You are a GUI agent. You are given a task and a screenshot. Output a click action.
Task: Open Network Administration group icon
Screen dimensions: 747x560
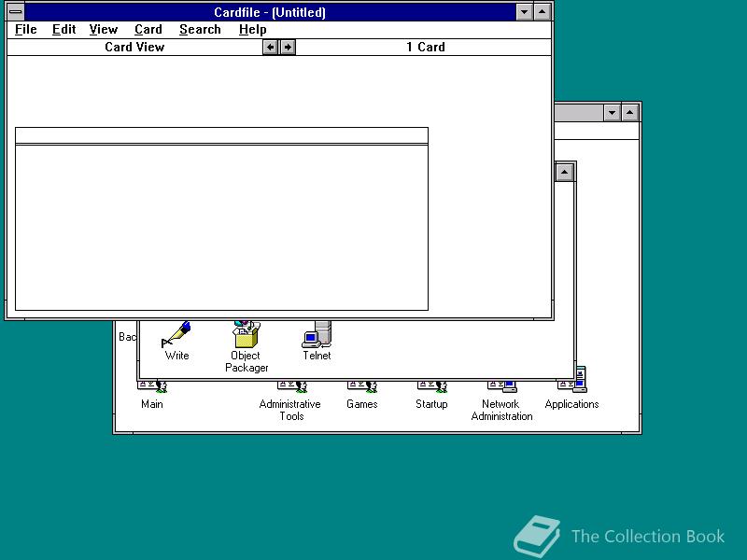point(501,386)
